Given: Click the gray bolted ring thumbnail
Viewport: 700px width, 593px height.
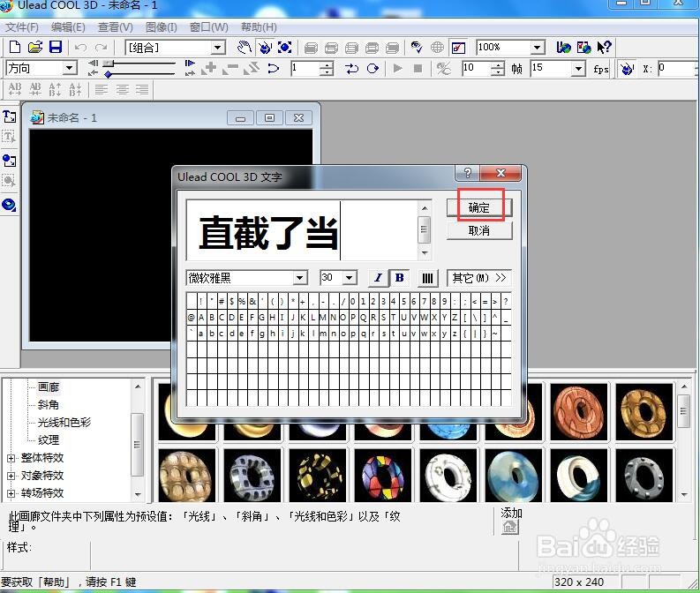Looking at the screenshot, I should pyautogui.click(x=644, y=476).
